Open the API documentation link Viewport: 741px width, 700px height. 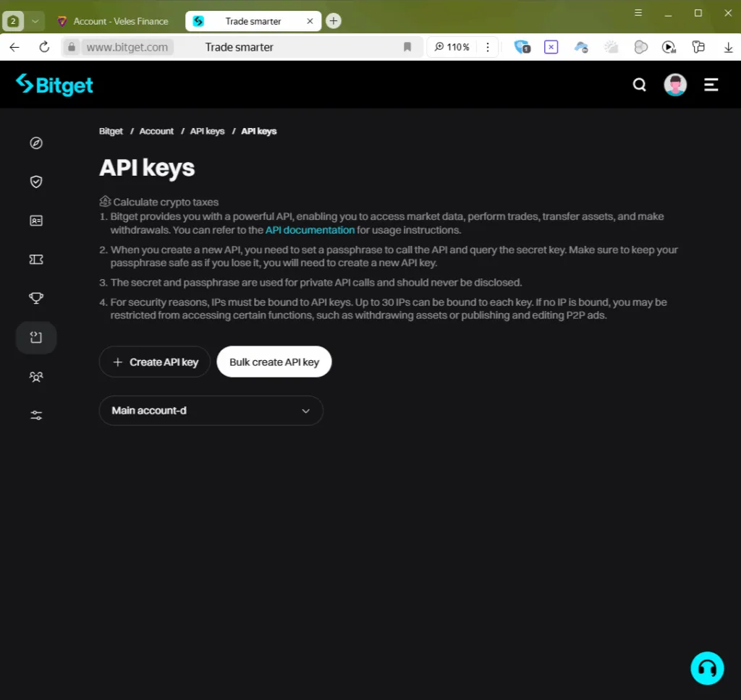point(310,230)
